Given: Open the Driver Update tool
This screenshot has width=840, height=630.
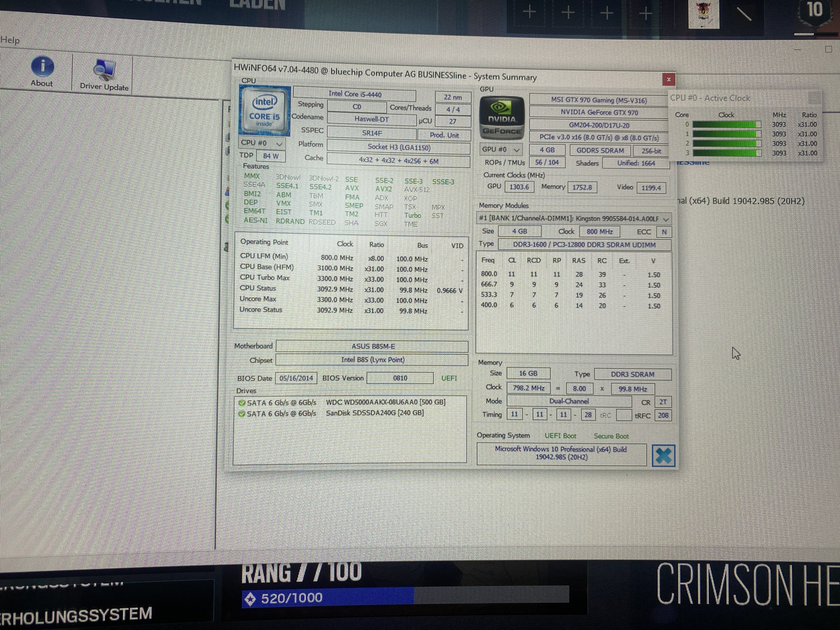Looking at the screenshot, I should 104,70.
